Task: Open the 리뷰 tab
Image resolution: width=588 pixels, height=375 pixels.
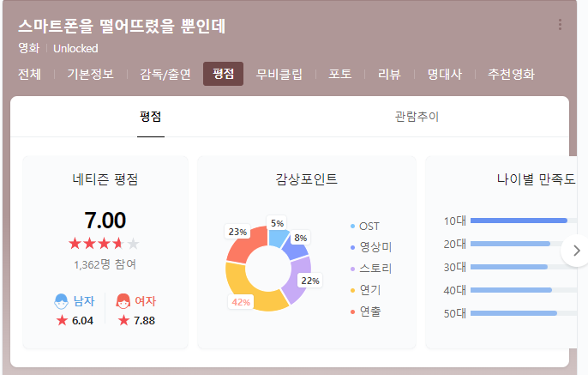Action: tap(389, 74)
